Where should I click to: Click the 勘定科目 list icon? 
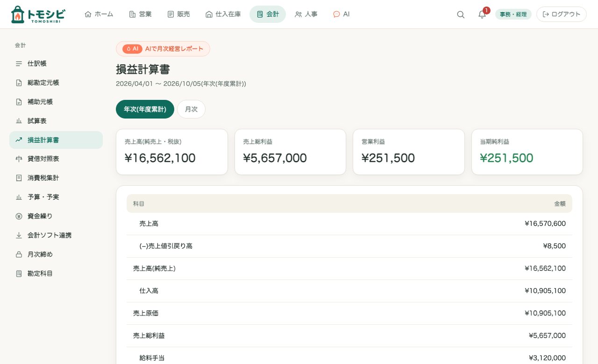tap(19, 273)
